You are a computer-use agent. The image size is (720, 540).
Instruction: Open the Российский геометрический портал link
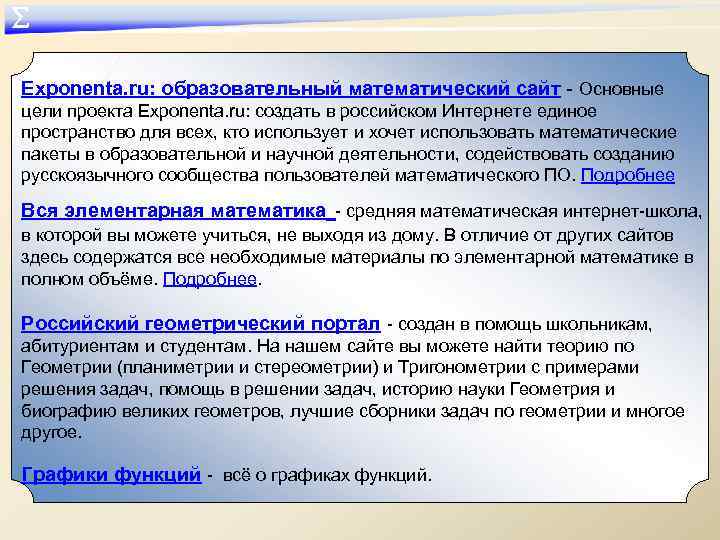201,324
